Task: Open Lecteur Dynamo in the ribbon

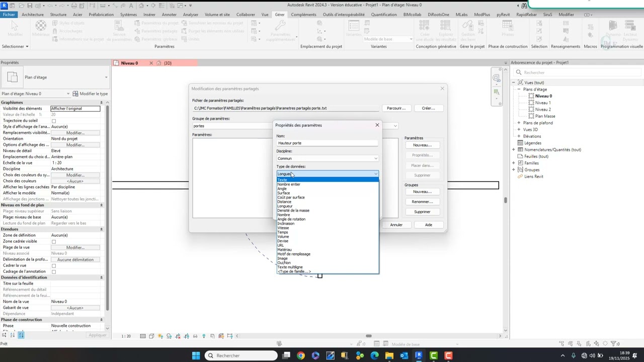Action: pyautogui.click(x=630, y=30)
